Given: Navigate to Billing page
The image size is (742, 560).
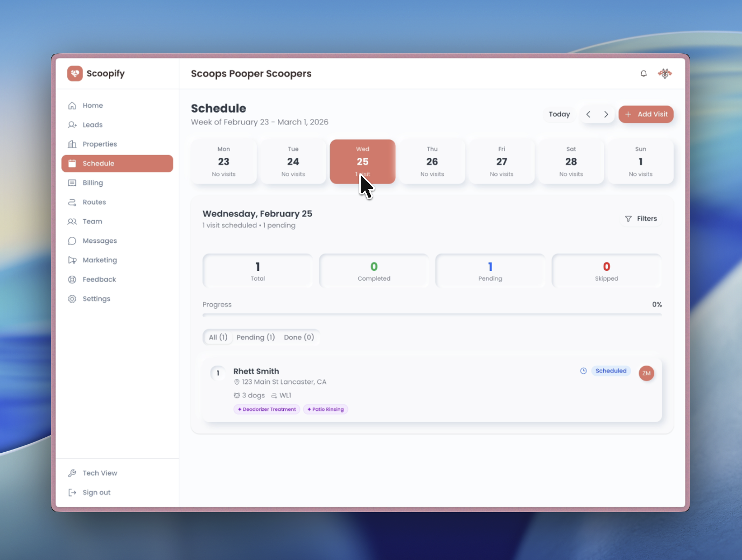Looking at the screenshot, I should point(93,183).
